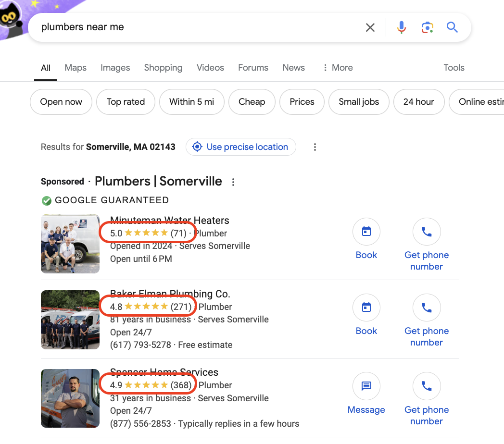Expand the More search tabs menu
504x444 pixels.
pos(338,68)
